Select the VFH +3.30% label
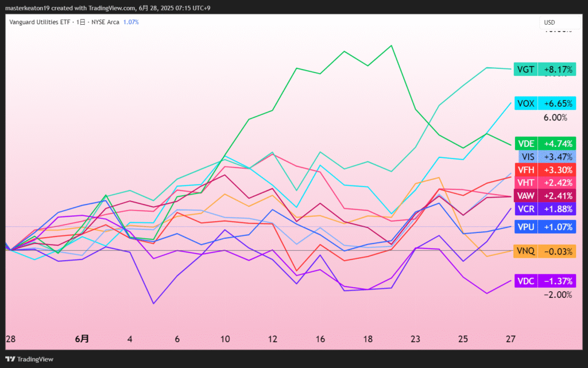The width and height of the screenshot is (588, 368). coord(544,170)
